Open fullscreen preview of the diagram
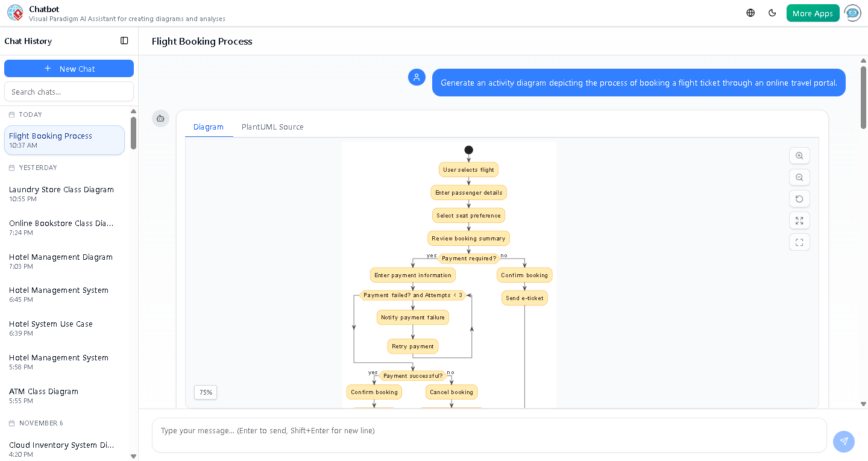The image size is (868, 461). [x=799, y=242]
